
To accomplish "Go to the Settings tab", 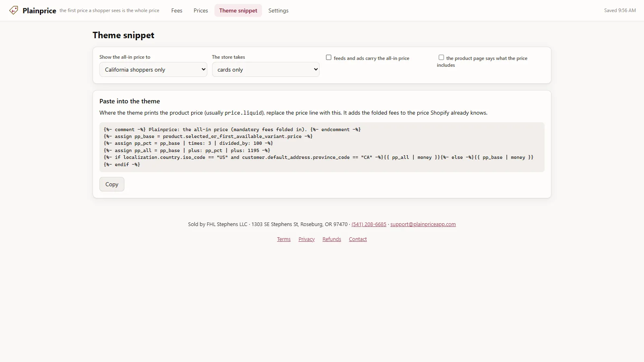I will [279, 10].
